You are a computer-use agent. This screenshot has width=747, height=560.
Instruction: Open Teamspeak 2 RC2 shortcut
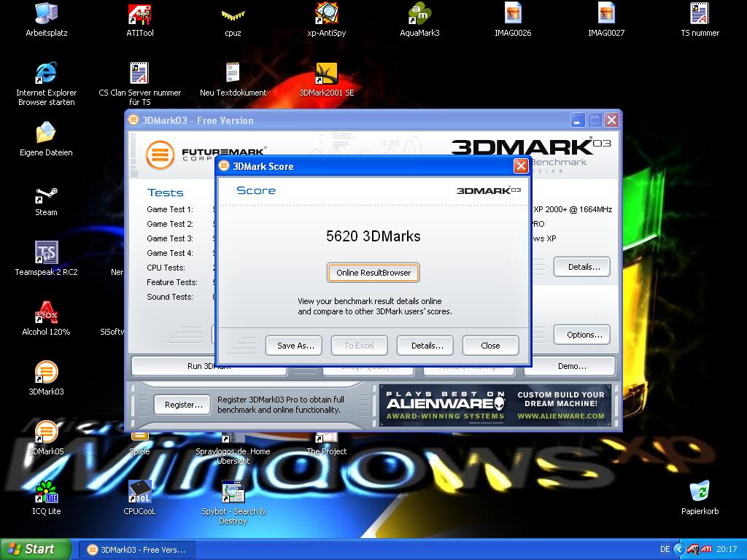tap(46, 259)
